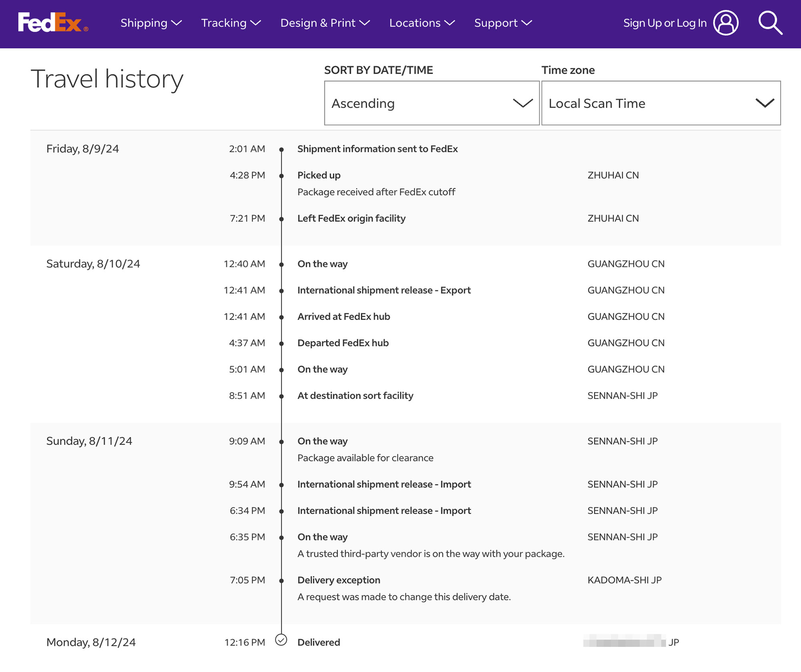Click the timeline dot for Delivery exception
Viewport: 801px width, 672px height.
tap(282, 581)
